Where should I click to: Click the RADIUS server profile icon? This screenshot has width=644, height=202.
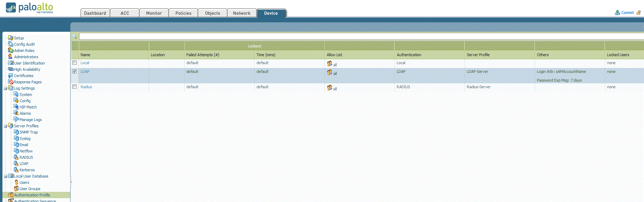point(16,157)
